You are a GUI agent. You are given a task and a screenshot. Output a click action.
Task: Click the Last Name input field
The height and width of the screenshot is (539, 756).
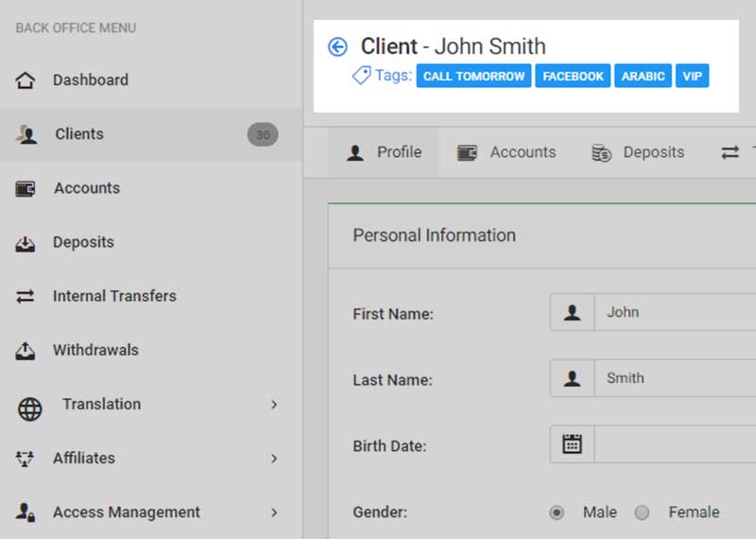[x=675, y=378]
